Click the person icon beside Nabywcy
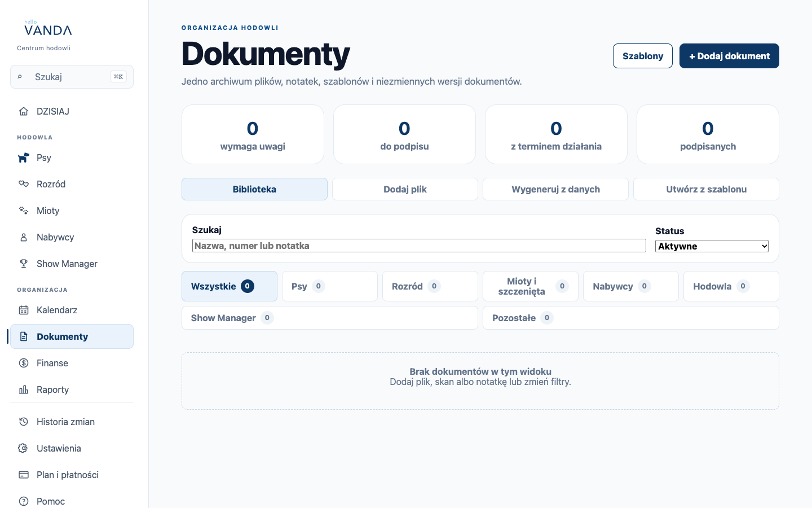 pyautogui.click(x=24, y=237)
